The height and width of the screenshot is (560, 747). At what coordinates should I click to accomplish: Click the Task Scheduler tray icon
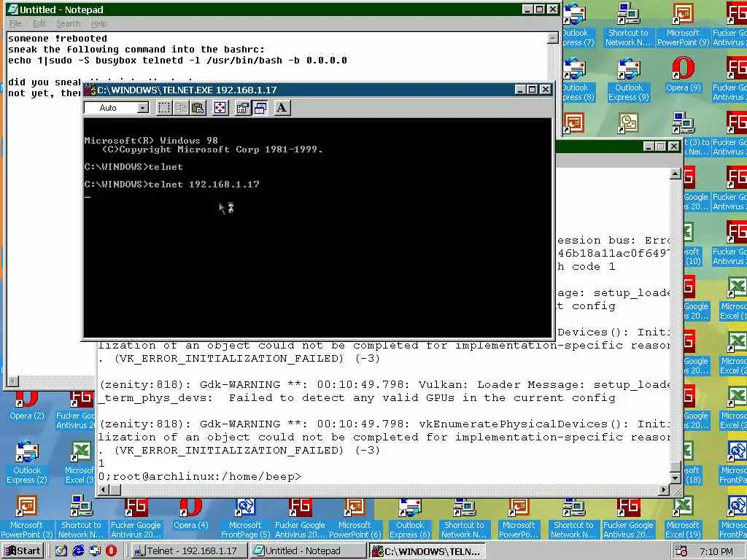click(x=681, y=551)
